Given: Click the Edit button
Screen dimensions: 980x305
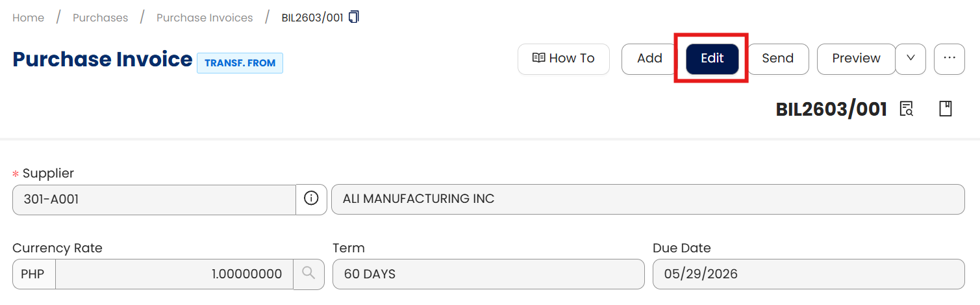Looking at the screenshot, I should (x=712, y=59).
